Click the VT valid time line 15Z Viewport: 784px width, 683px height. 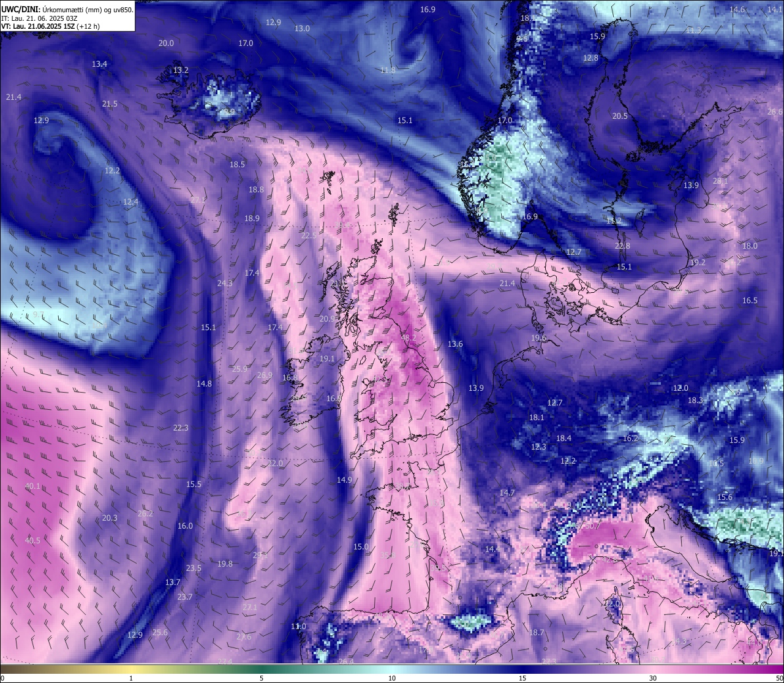(50, 26)
